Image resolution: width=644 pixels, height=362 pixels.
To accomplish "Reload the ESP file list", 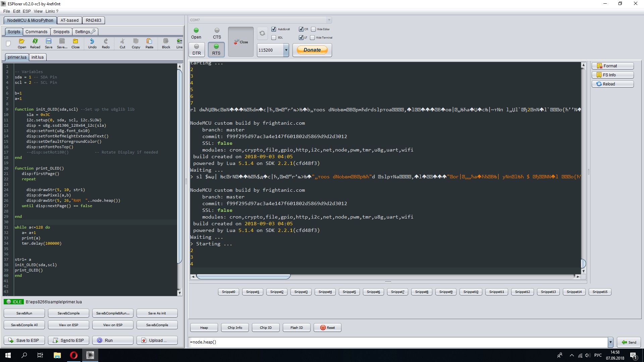I will [612, 84].
